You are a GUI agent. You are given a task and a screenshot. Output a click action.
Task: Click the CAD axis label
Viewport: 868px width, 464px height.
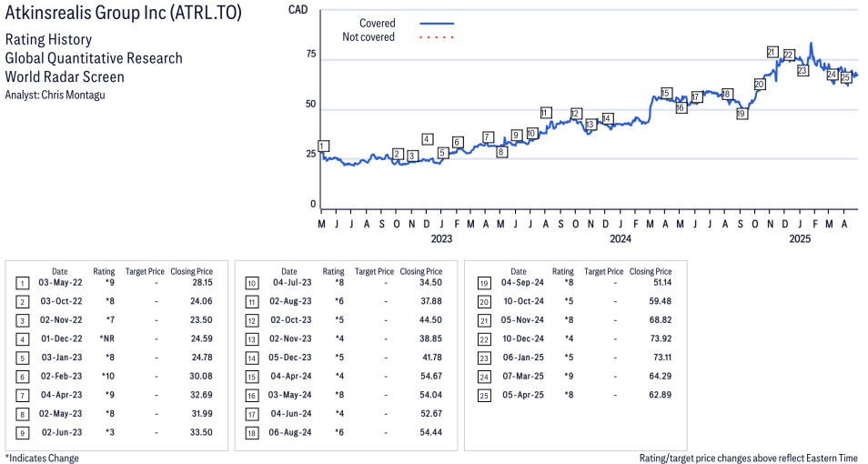[x=298, y=9]
